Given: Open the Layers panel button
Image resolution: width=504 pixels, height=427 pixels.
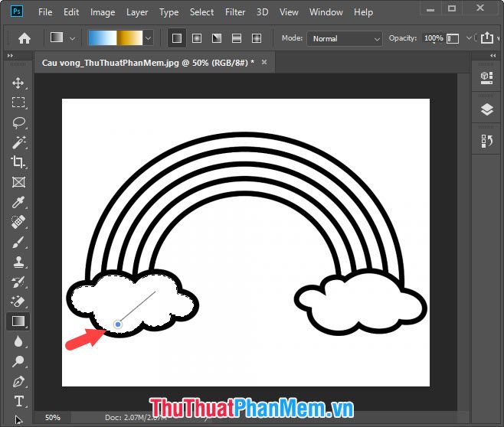Looking at the screenshot, I should (487, 109).
